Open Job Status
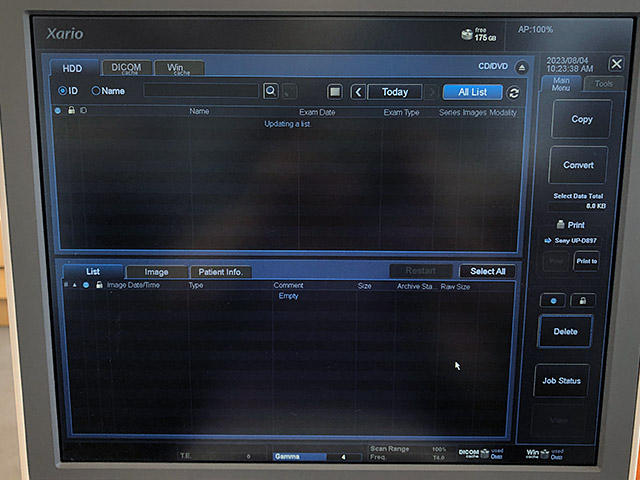 pos(561,381)
